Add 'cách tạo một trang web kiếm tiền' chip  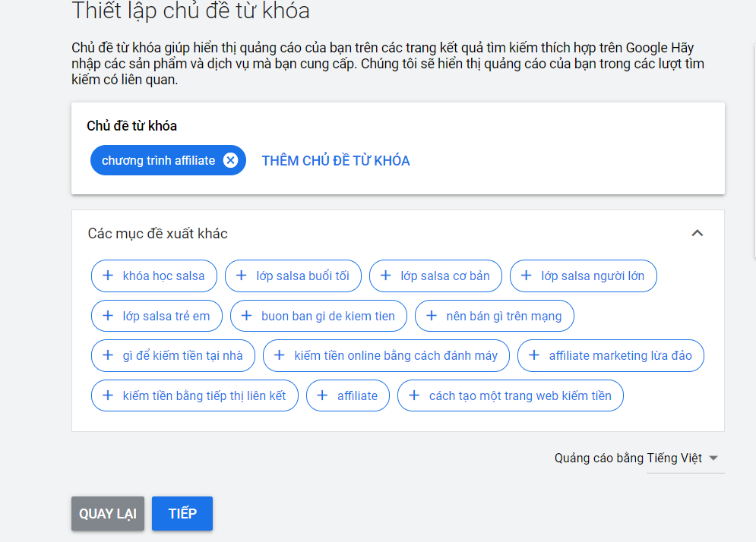click(510, 395)
